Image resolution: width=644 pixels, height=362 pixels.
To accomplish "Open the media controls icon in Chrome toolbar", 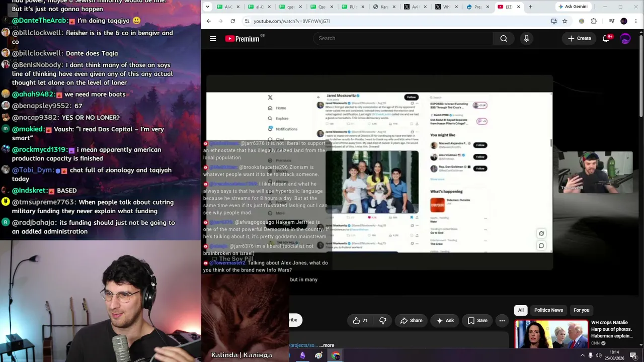I will pyautogui.click(x=611, y=21).
